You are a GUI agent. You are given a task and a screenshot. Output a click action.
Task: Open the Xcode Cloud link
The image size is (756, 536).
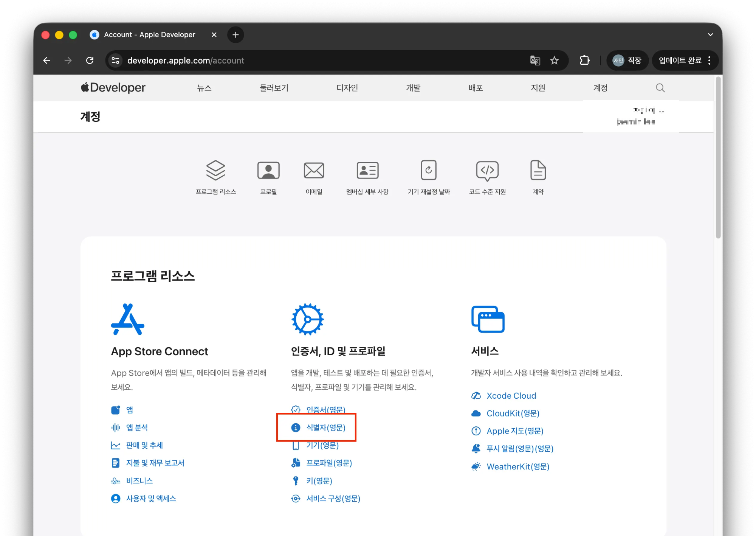pyautogui.click(x=511, y=396)
